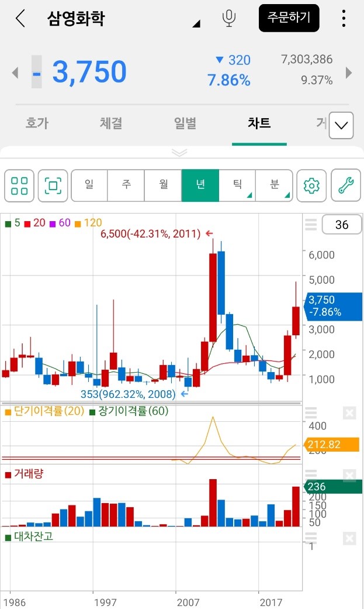Close the 이격률 indicator panel
Screen dimensions: 364x609
point(349,413)
